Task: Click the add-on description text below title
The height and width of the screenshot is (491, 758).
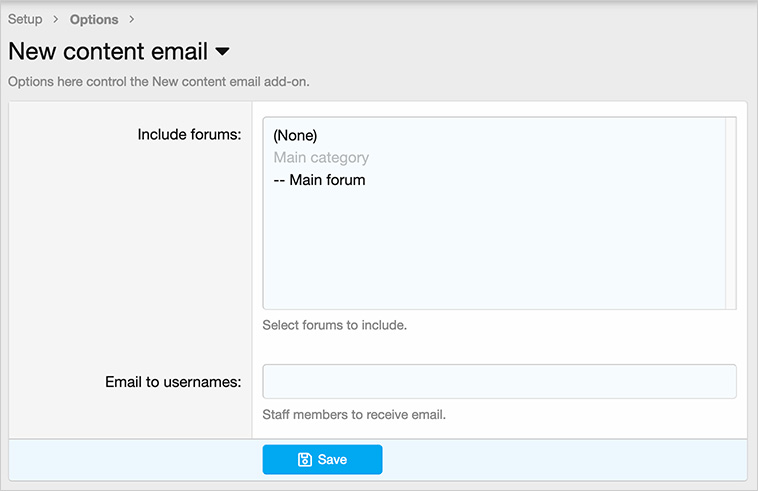Action: click(158, 82)
